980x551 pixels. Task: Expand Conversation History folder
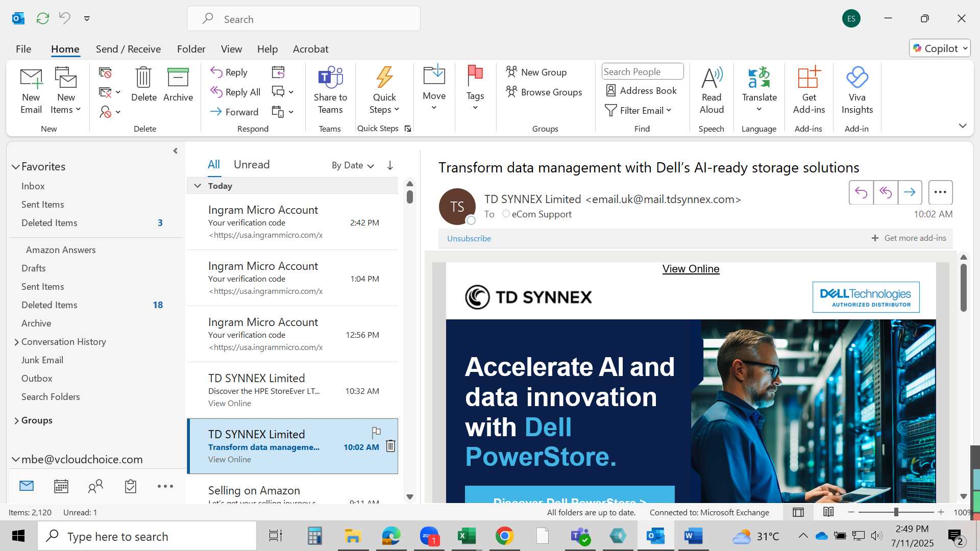point(16,342)
